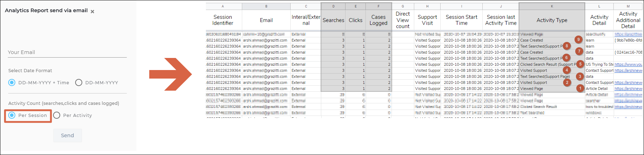This screenshot has height=155, width=644.
Task: Click red marker number 7
Action: tap(579, 52)
